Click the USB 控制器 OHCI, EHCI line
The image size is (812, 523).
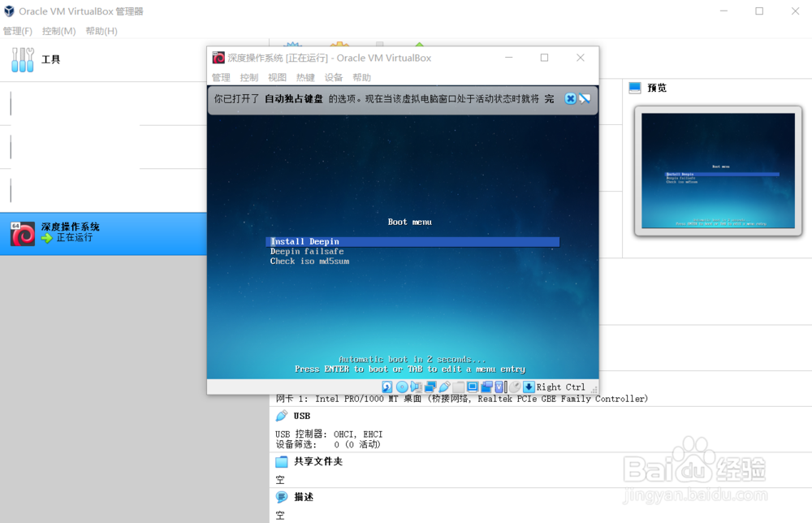329,434
